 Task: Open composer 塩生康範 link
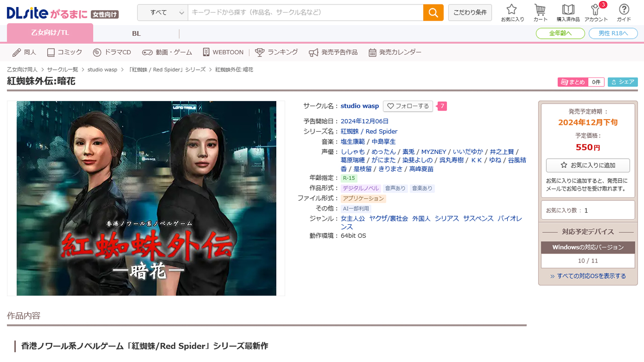353,142
